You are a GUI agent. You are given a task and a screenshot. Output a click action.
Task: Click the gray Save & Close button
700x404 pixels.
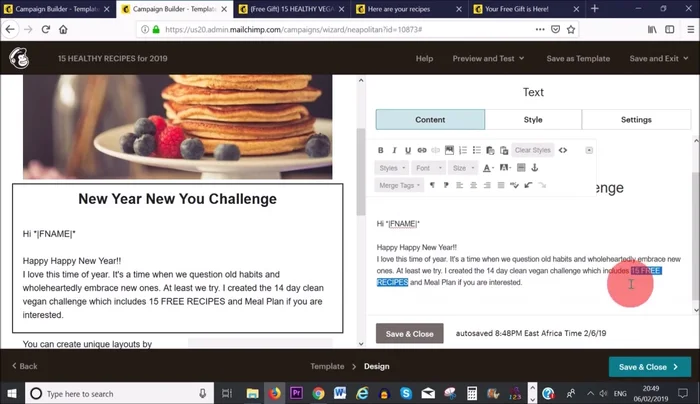pos(409,333)
